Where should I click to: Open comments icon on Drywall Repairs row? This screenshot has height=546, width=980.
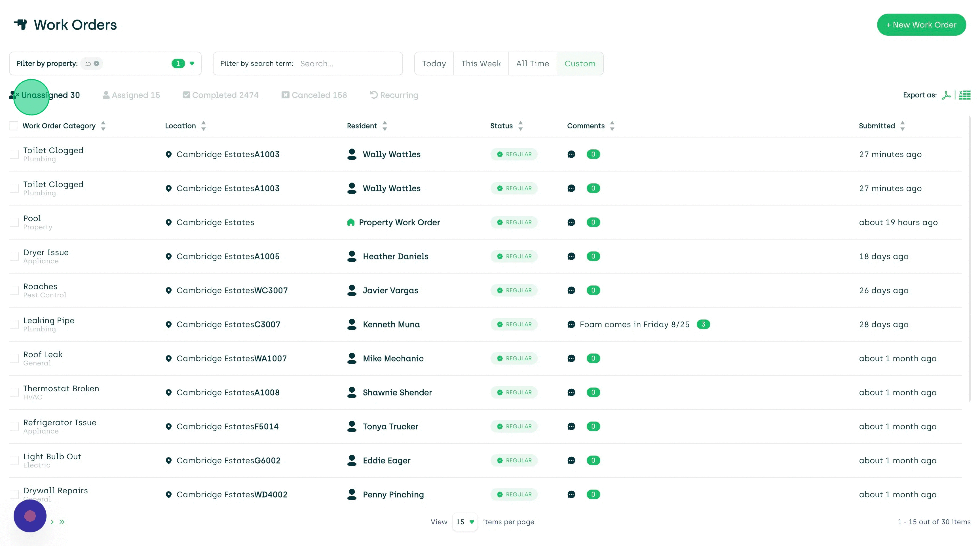(571, 495)
